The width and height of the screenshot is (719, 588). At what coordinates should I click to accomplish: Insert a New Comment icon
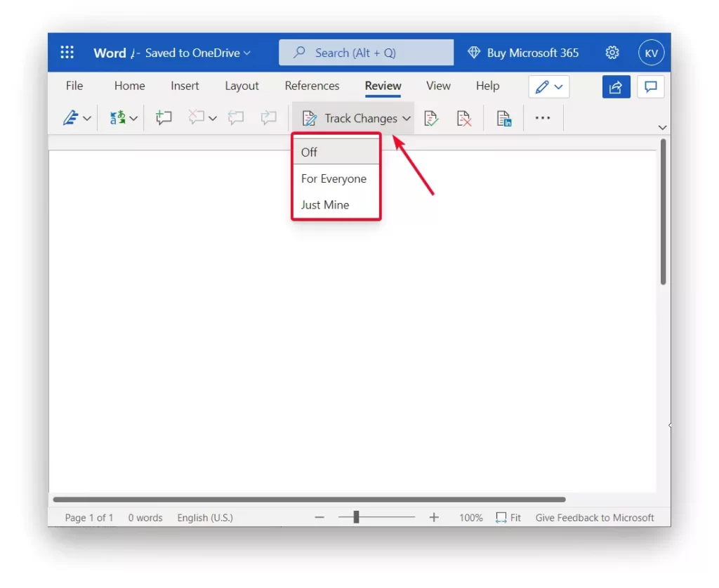pyautogui.click(x=163, y=118)
